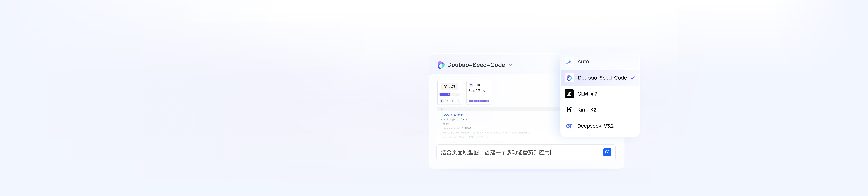Pause the timer with the pause button
Screen dimensions: 868x196
click(442, 101)
